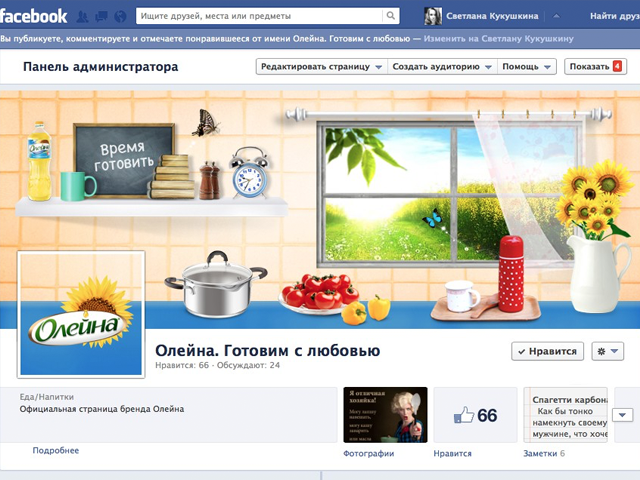Image resolution: width=640 pixels, height=480 pixels.
Task: Click 'Еда/Напитки' category text
Action: tap(47, 397)
